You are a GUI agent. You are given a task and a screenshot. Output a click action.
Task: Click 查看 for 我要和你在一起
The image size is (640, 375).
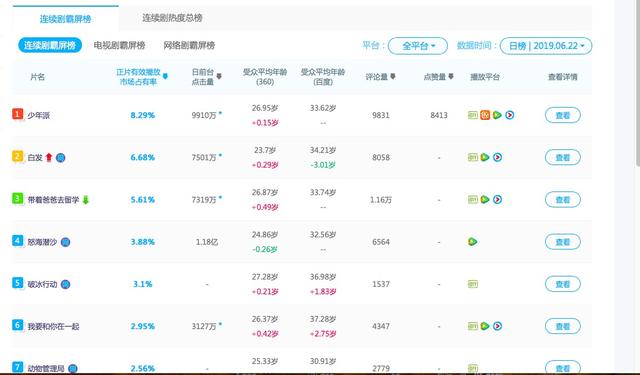[562, 326]
